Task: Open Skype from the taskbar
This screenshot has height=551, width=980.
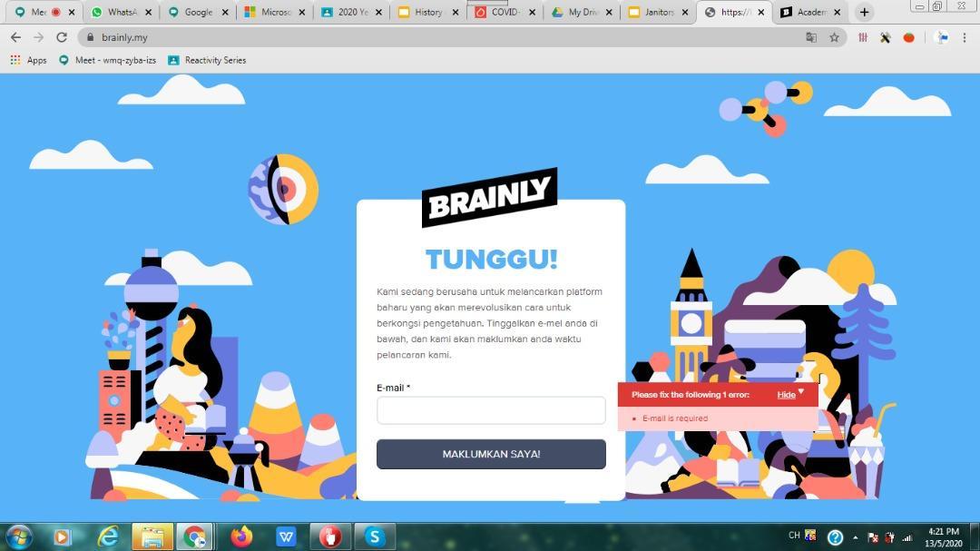Action: point(375,536)
